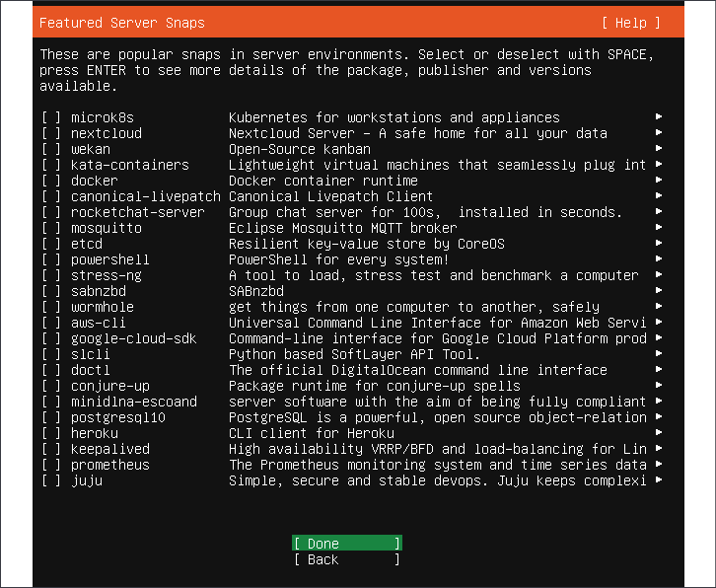This screenshot has width=716, height=588.
Task: Open arrow for powershell row
Action: [659, 258]
